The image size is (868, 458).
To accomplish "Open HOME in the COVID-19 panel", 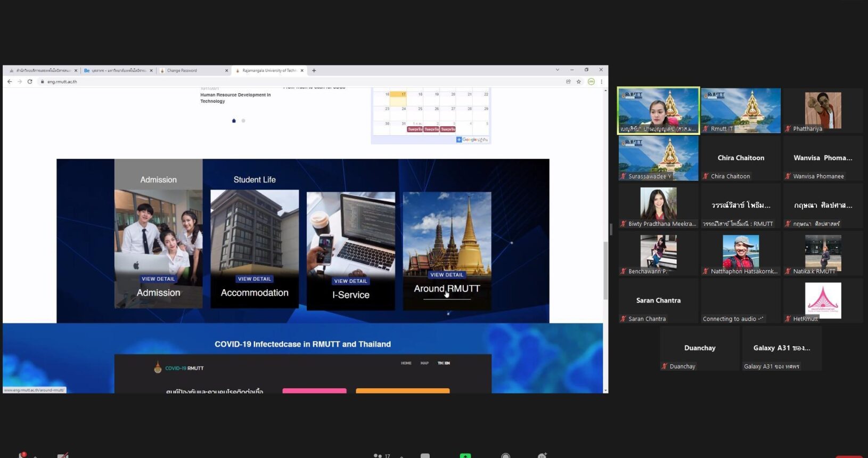I will pos(406,363).
